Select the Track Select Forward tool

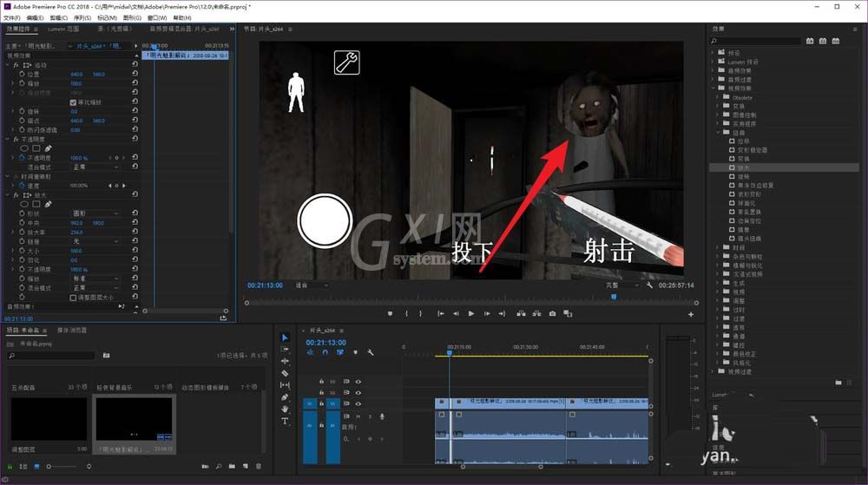285,350
